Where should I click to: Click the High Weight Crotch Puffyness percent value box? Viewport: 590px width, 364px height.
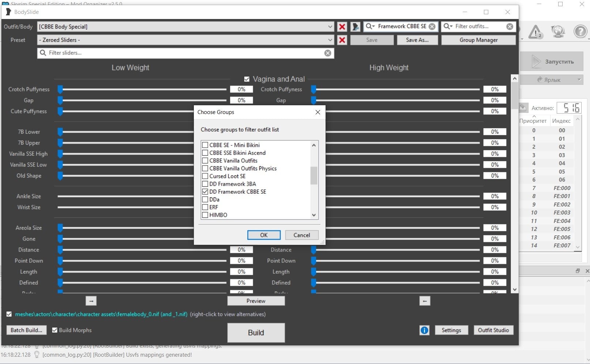(495, 89)
